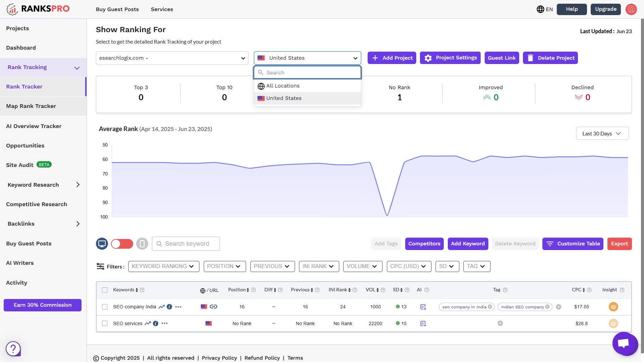This screenshot has height=362, width=644.
Task: Open the CPC (USD) filter dropdown
Action: (409, 266)
